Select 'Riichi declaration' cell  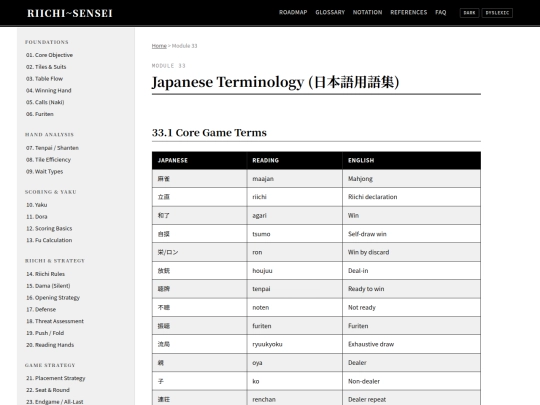pos(412,197)
